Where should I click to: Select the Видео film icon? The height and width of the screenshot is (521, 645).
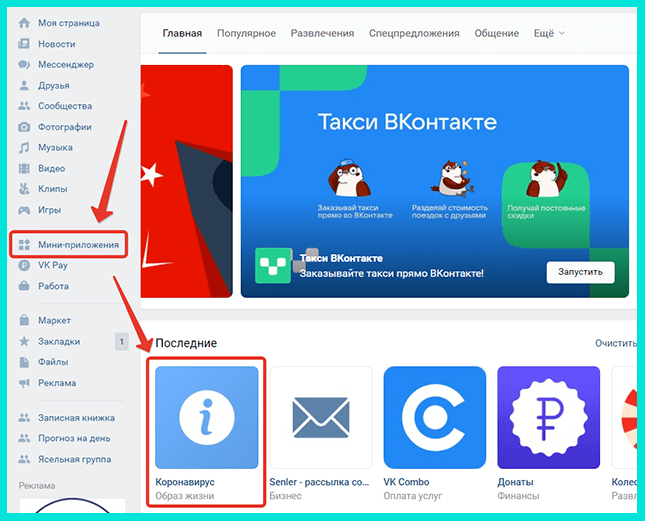click(x=24, y=168)
